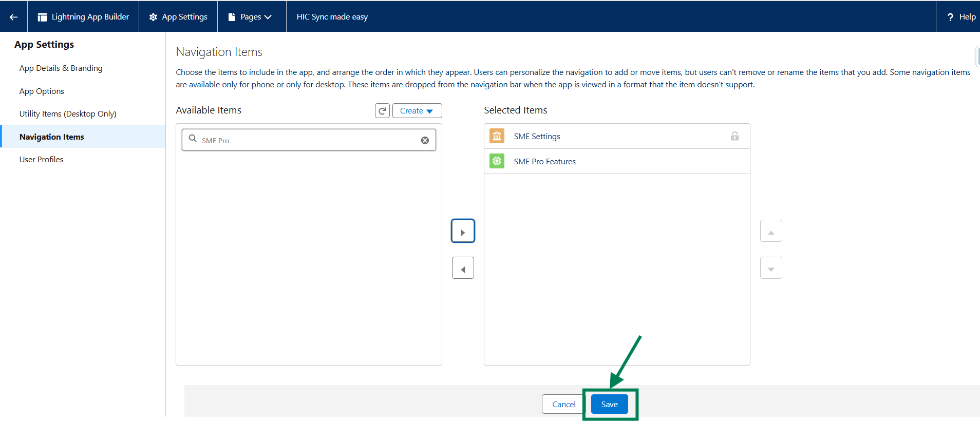This screenshot has width=980, height=421.
Task: Click the back arrow in the header
Action: point(14,17)
